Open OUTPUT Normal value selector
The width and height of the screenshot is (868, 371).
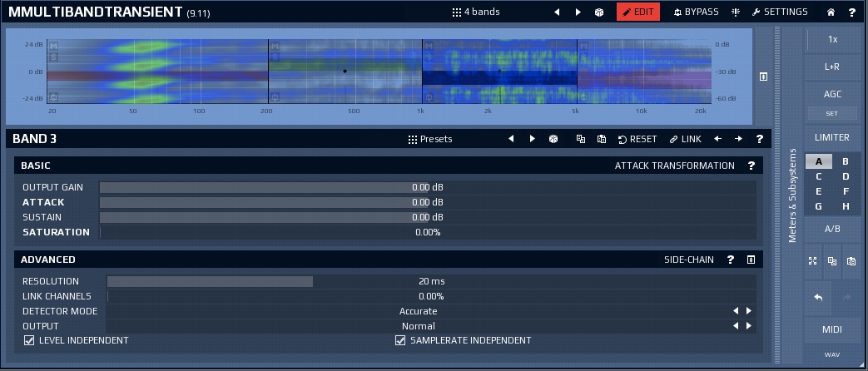click(x=418, y=326)
